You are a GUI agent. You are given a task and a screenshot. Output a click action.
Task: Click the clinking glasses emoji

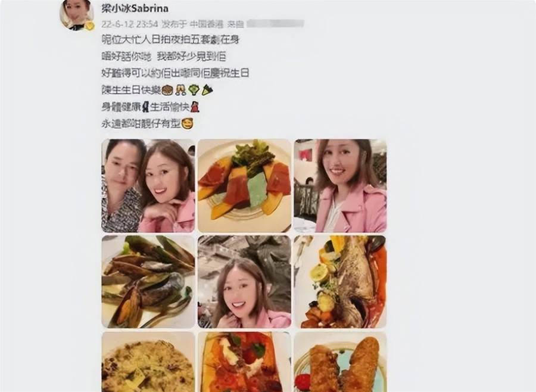(180, 90)
